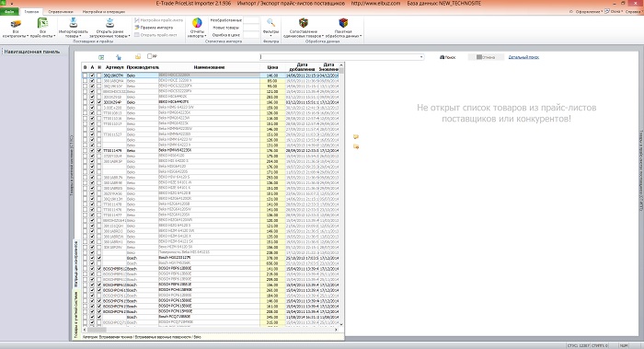Open the vertical Товары в учётной системе tab

pos(75,315)
